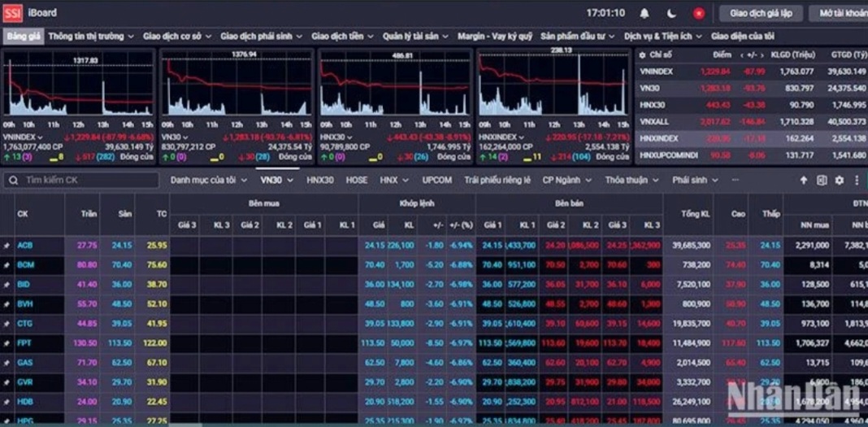Click the HNX30 intraday chart

(x=395, y=85)
